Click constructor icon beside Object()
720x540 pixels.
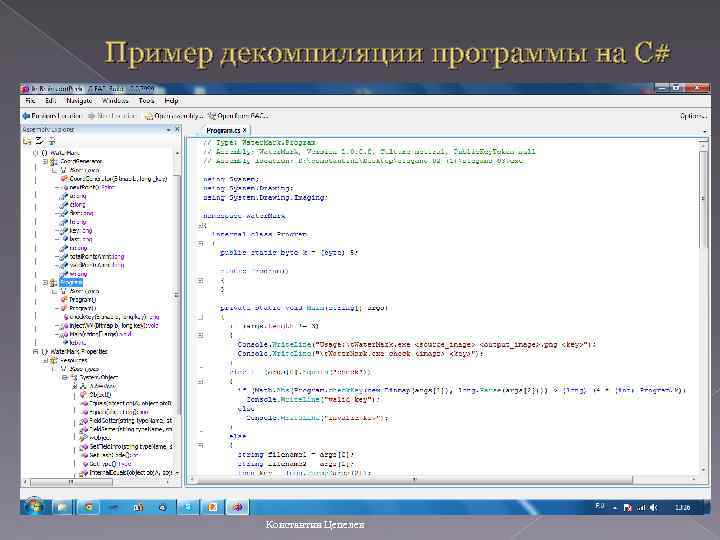pyautogui.click(x=84, y=395)
